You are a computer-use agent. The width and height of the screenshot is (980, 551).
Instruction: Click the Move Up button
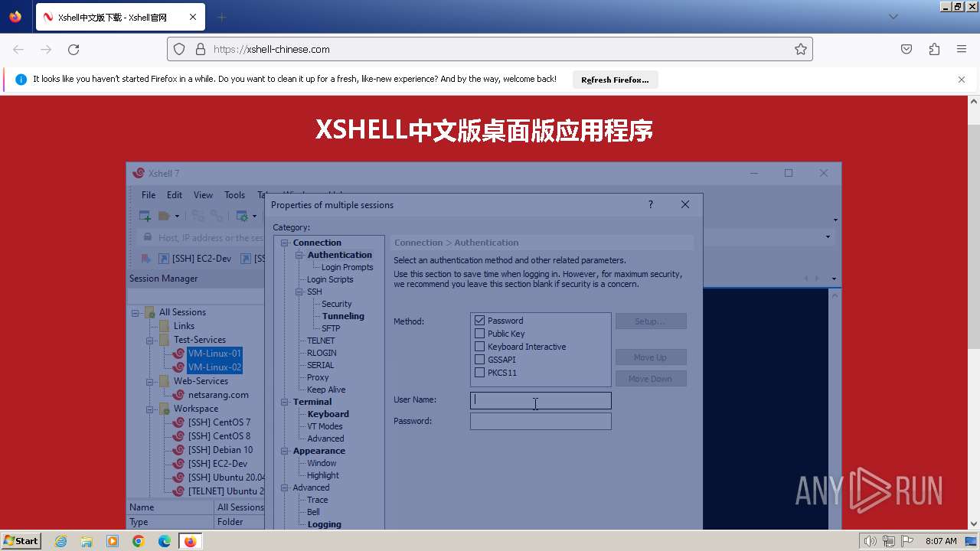651,357
